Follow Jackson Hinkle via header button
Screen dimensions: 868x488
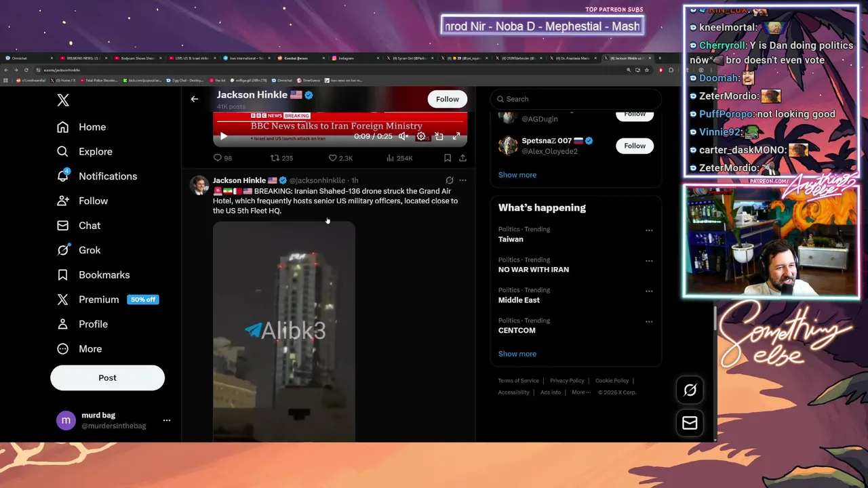coord(448,99)
